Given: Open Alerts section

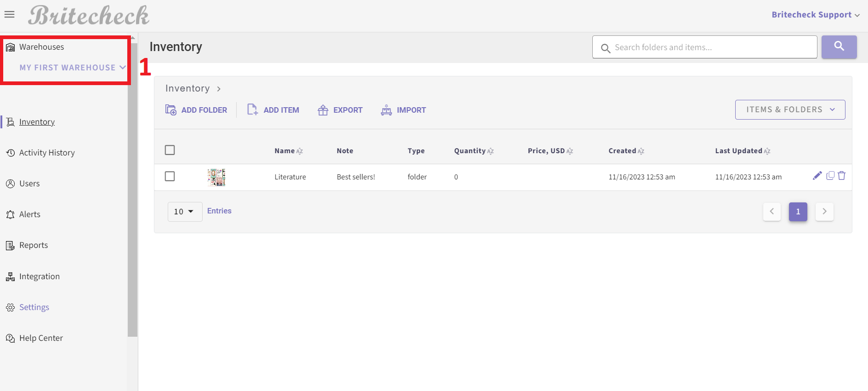Looking at the screenshot, I should click(30, 214).
